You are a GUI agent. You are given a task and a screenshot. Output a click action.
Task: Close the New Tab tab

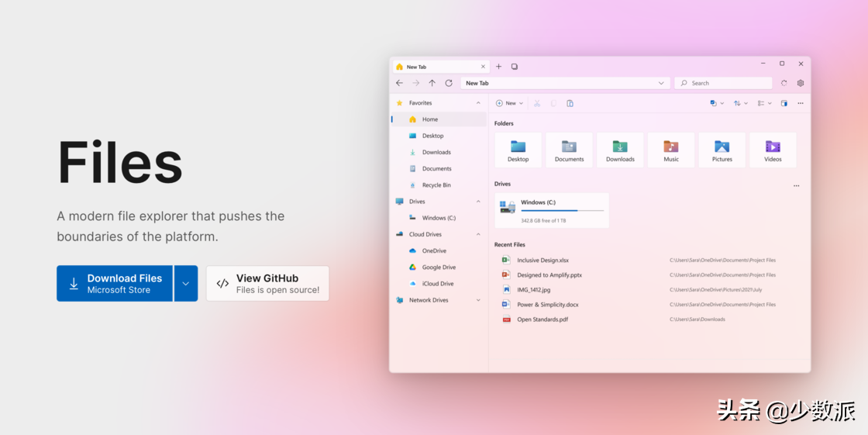[483, 67]
